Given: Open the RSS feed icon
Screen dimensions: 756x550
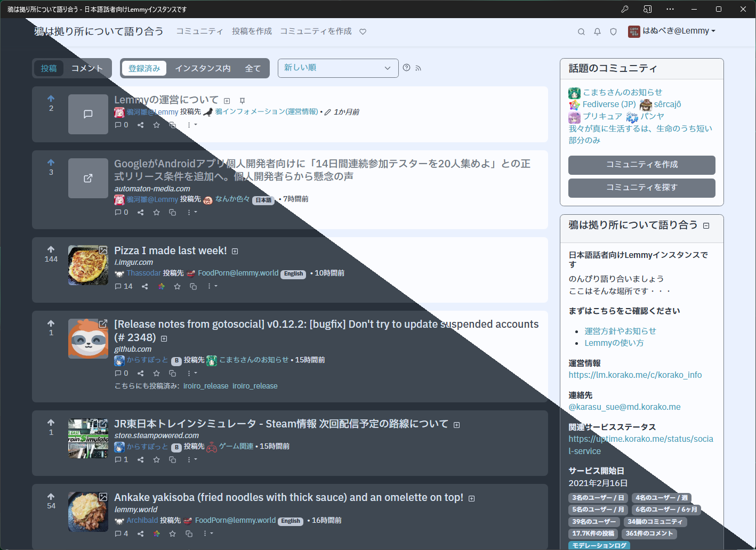Looking at the screenshot, I should point(418,68).
